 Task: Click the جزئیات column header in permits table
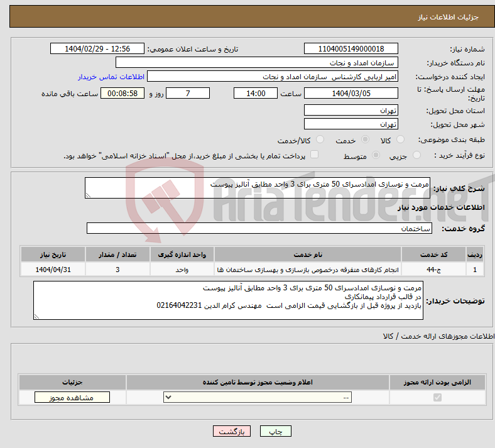pyautogui.click(x=72, y=382)
